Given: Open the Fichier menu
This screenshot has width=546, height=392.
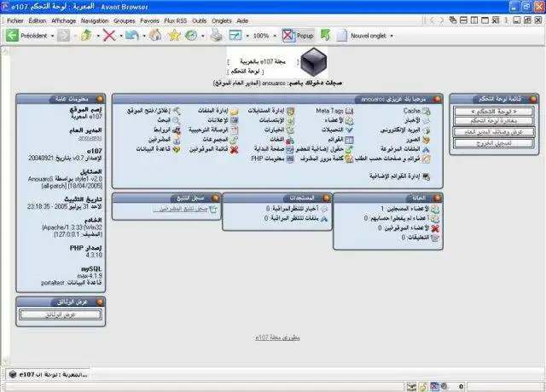Looking at the screenshot, I should point(15,20).
